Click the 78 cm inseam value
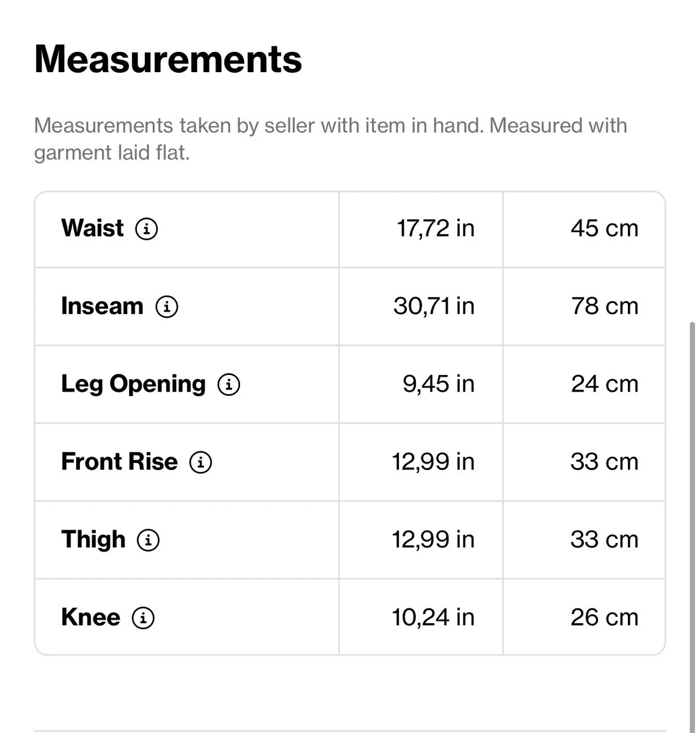Viewport: 700px width, 733px height. coord(605,306)
